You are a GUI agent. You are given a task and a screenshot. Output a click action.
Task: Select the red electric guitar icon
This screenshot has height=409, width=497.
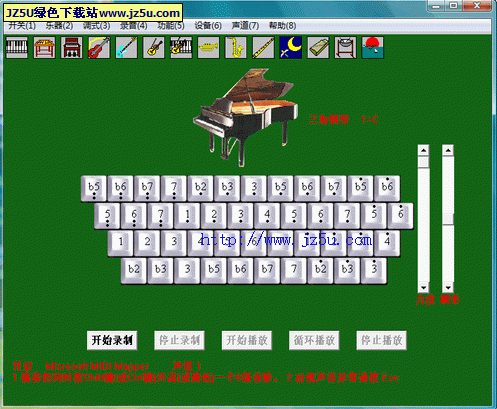pos(99,48)
